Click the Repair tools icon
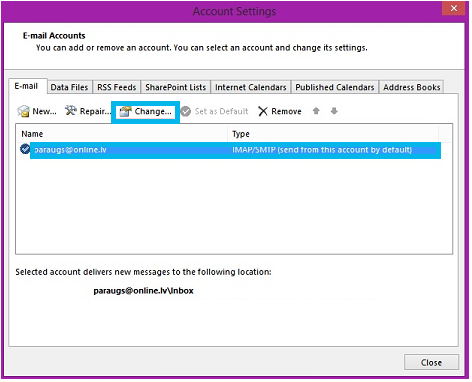472x382 pixels. pos(71,111)
